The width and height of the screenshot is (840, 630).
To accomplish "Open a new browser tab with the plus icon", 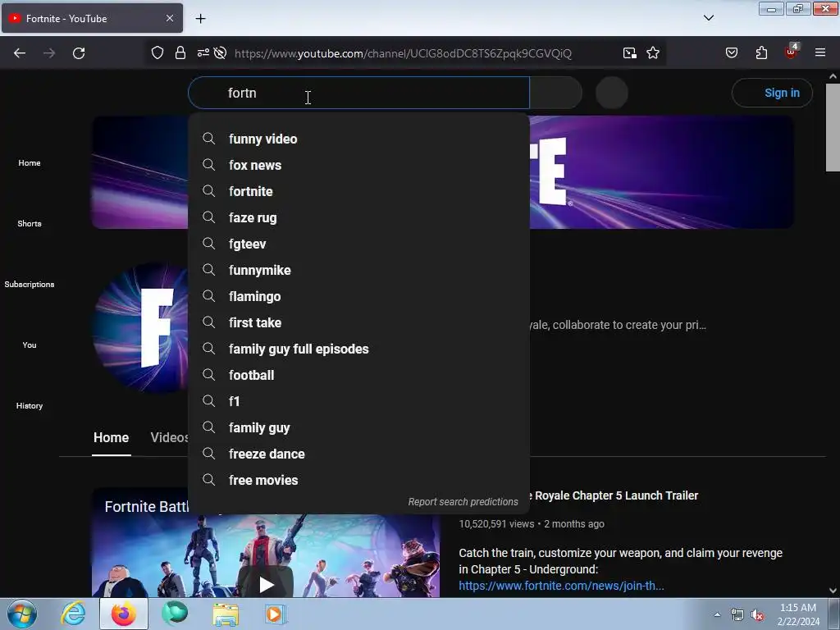I will coord(200,19).
